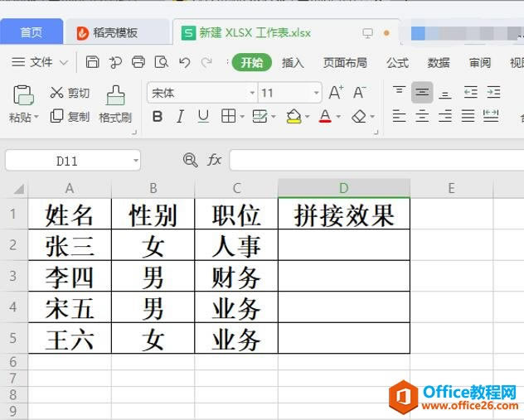Click into the formula bar input
524x420 pixels.
376,160
